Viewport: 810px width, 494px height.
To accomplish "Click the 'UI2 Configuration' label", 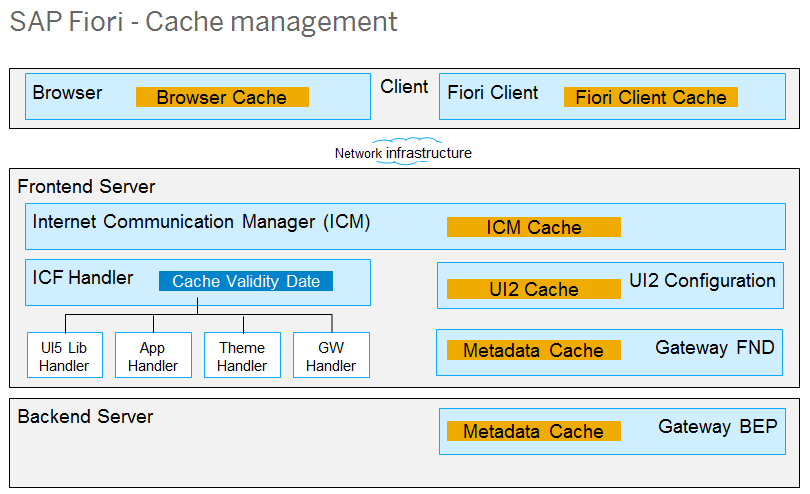I will click(x=702, y=281).
